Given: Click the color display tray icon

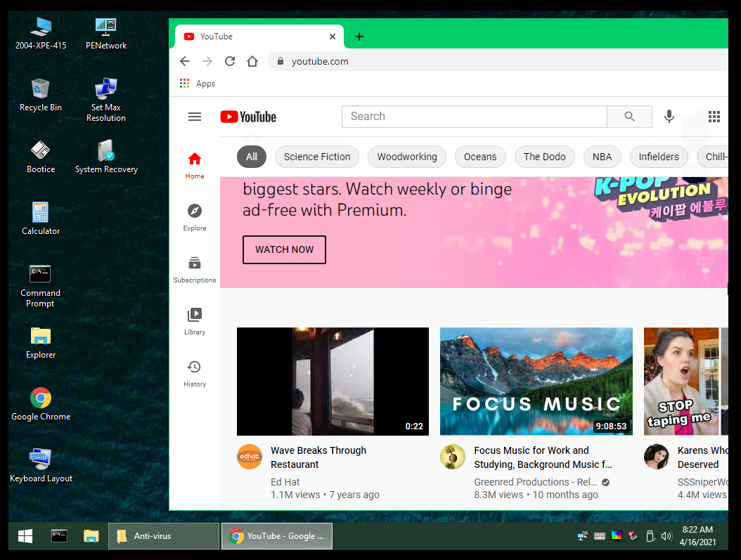Looking at the screenshot, I should (617, 536).
